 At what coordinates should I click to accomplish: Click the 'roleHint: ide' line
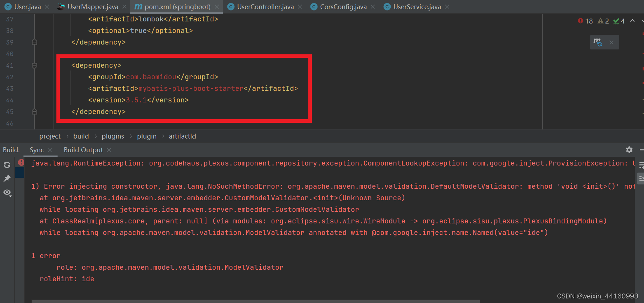point(67,279)
